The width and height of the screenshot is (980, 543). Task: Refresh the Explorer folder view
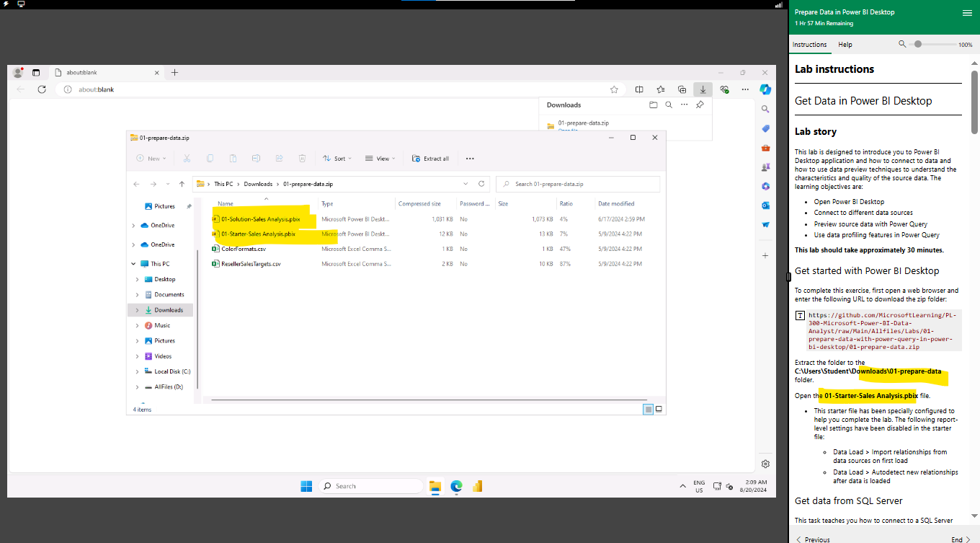click(482, 184)
